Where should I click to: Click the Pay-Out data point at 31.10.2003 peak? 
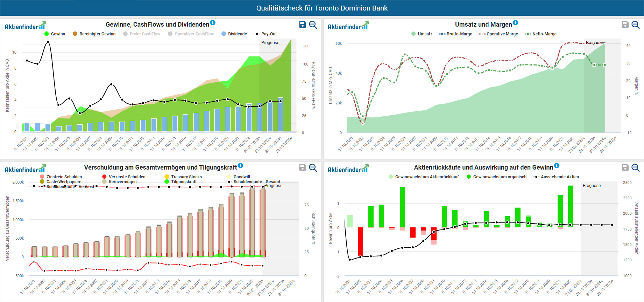point(48,42)
